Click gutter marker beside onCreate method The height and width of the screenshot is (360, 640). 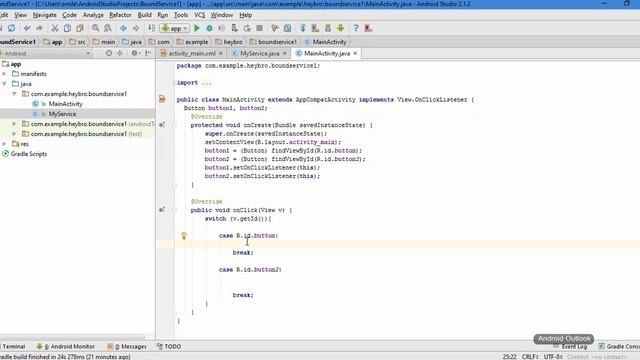point(162,125)
